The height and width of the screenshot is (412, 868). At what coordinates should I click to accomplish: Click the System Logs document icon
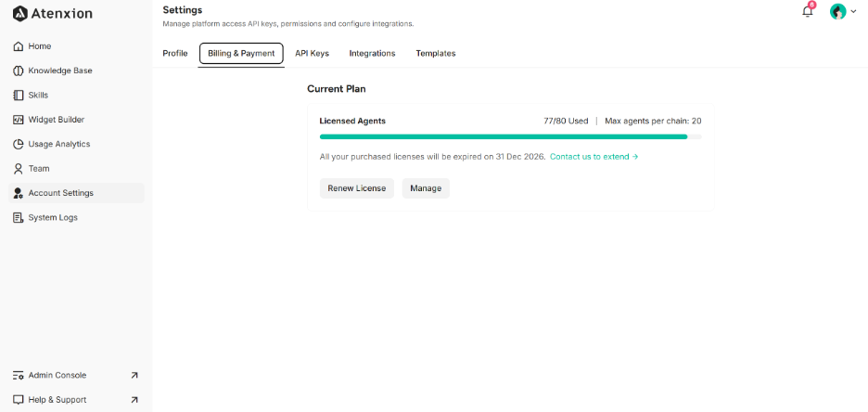point(19,218)
